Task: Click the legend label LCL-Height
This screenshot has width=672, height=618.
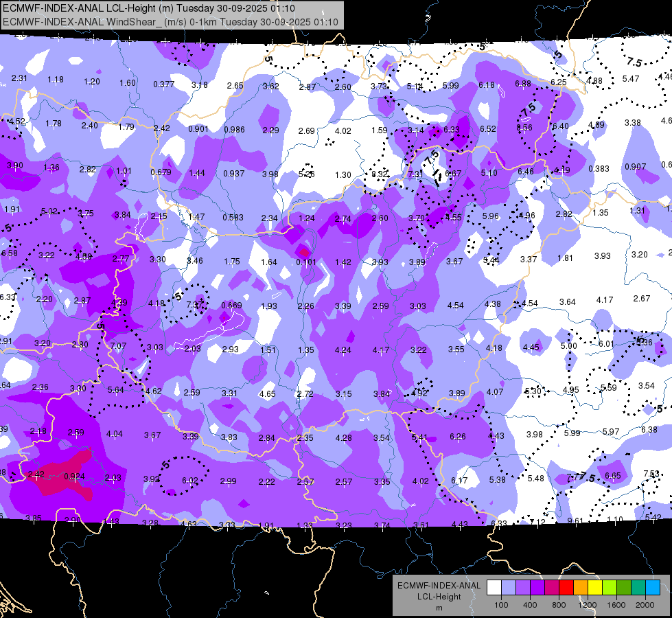Action: pyautogui.click(x=439, y=597)
